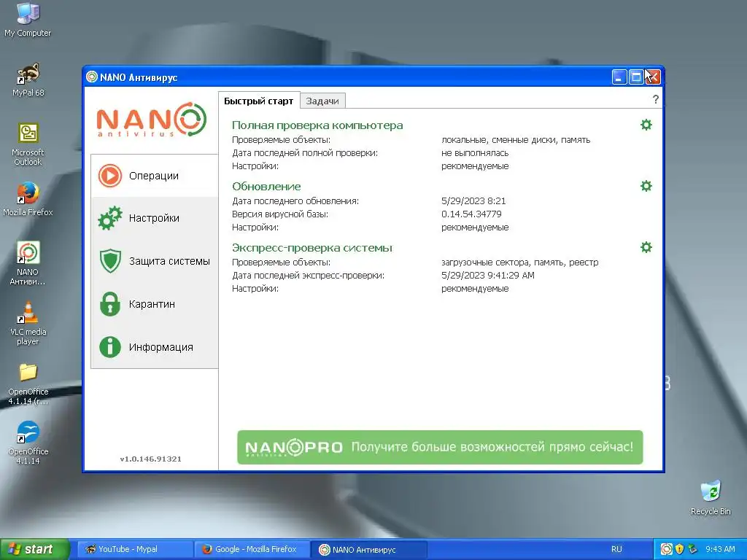Click the Windows start button
Screen dimensions: 747x560
point(34,549)
